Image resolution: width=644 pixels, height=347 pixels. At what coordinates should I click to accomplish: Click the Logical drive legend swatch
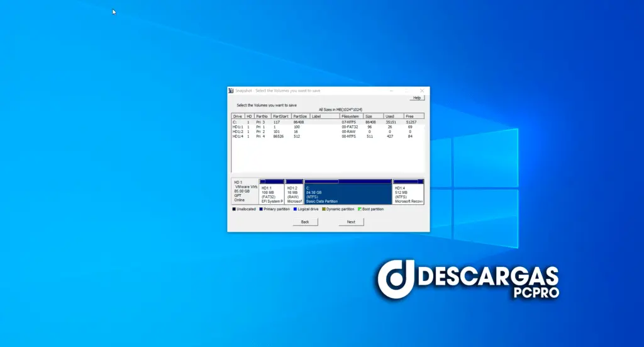click(296, 209)
